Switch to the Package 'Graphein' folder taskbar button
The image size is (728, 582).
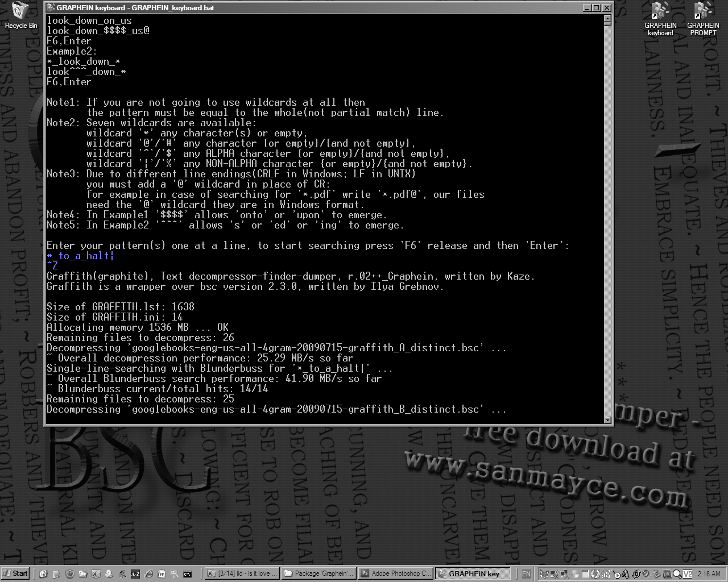(318, 574)
